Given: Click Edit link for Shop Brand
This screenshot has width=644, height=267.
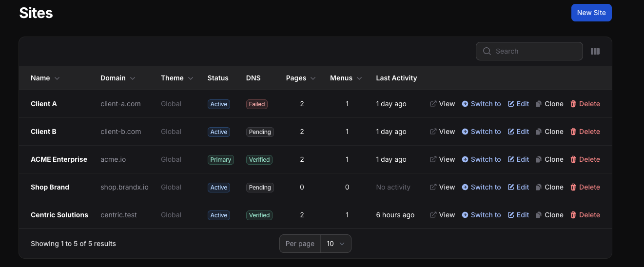Looking at the screenshot, I should point(522,187).
